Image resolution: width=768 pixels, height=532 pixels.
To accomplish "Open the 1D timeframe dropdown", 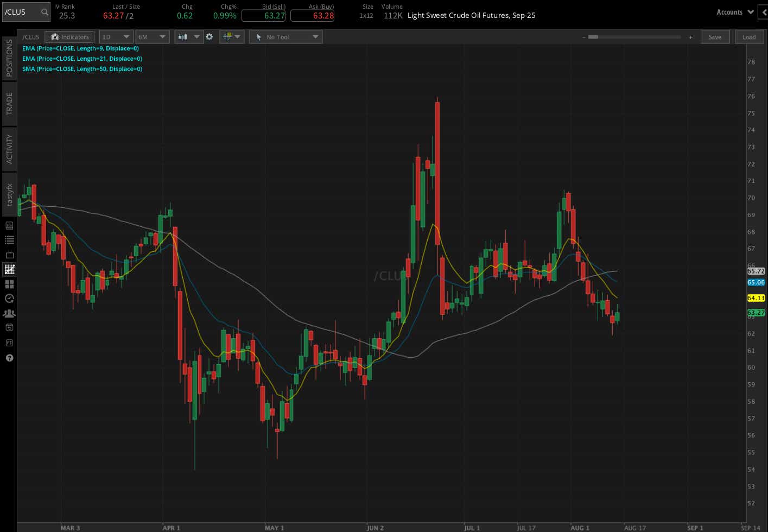I will coord(116,36).
